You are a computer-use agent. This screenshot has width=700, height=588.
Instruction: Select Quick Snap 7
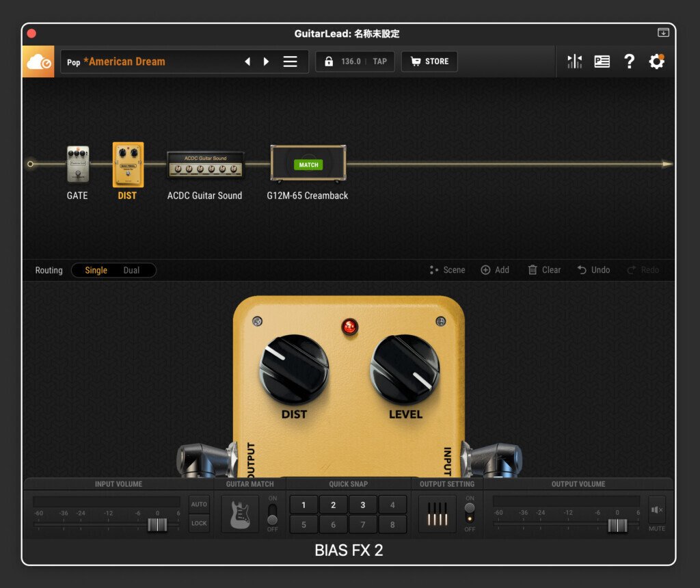point(363,524)
